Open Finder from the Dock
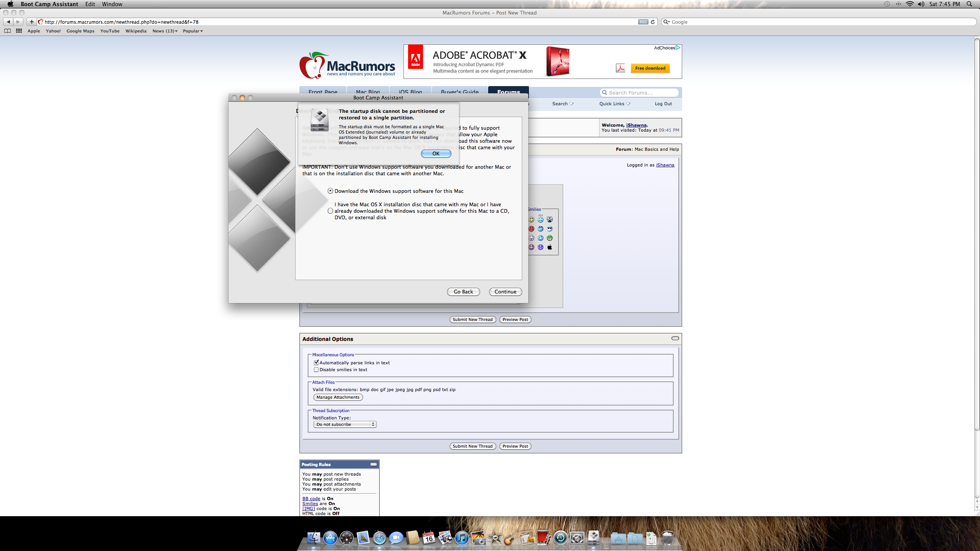The image size is (980, 551). [314, 538]
